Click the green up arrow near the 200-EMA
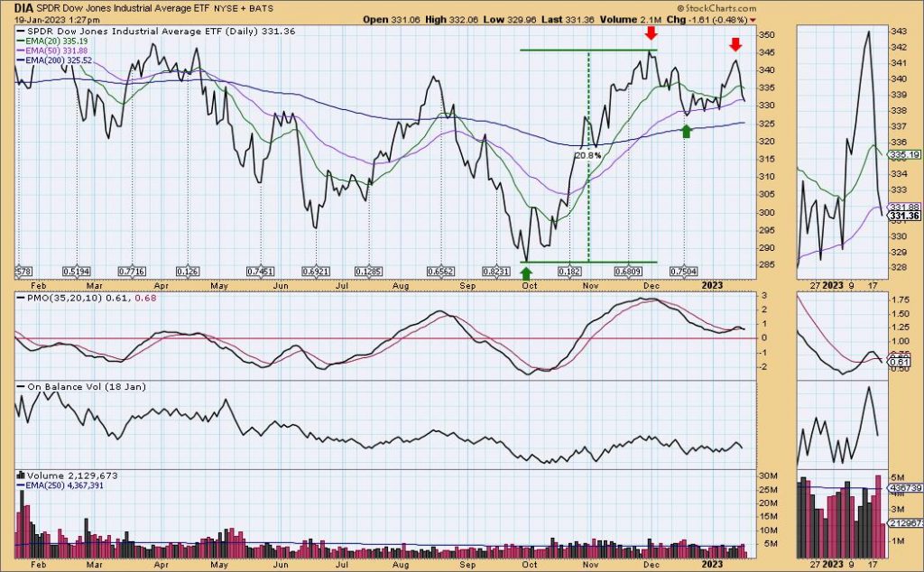The image size is (924, 572). pyautogui.click(x=687, y=132)
